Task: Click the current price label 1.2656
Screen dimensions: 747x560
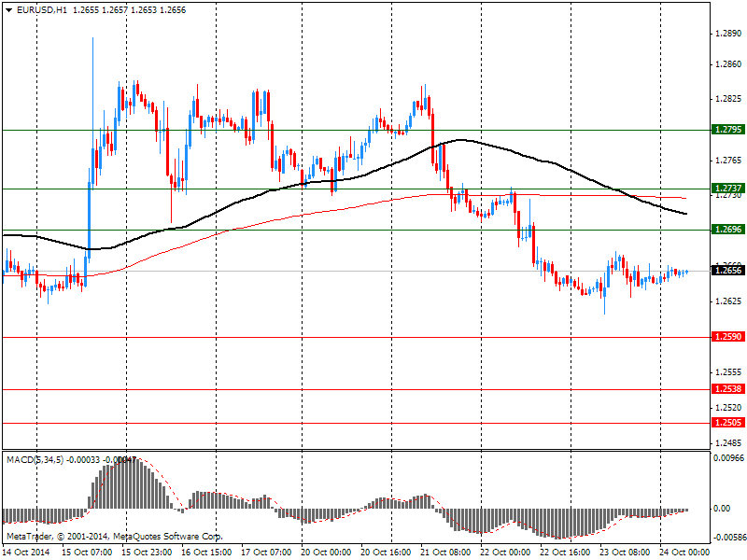Action: click(x=727, y=271)
